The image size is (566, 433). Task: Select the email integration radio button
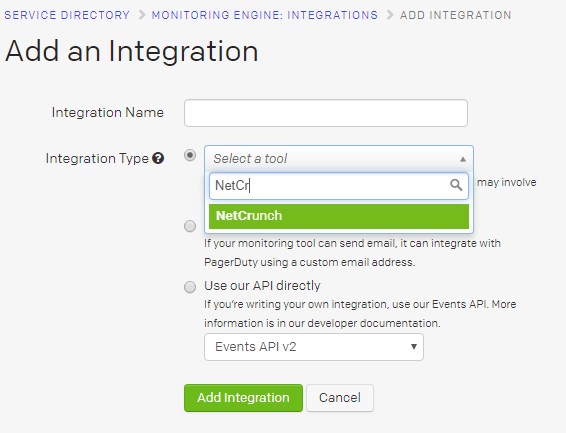(190, 226)
